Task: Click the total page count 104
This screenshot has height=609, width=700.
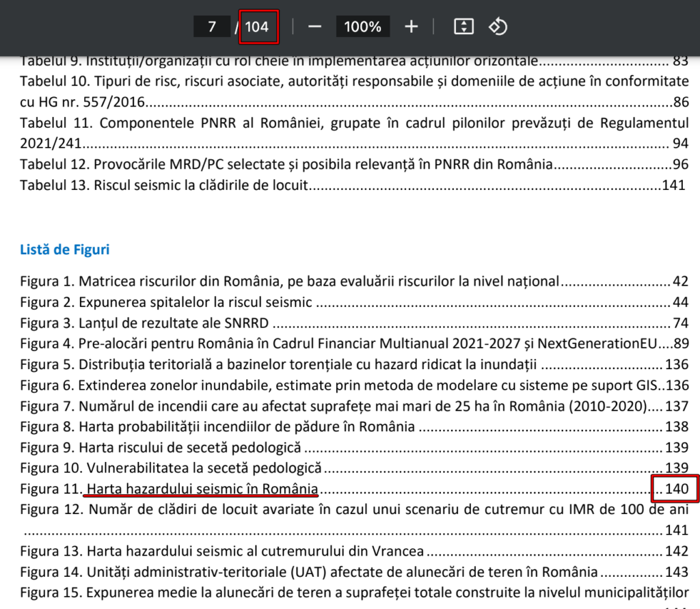Action: pos(258,27)
